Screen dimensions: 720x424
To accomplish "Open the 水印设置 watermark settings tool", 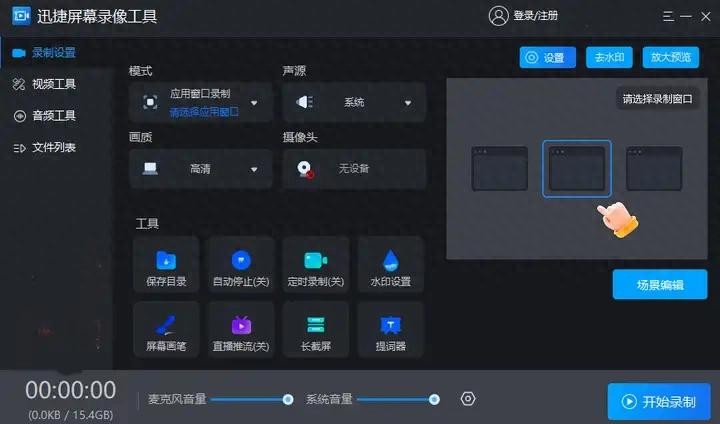I will coord(390,266).
